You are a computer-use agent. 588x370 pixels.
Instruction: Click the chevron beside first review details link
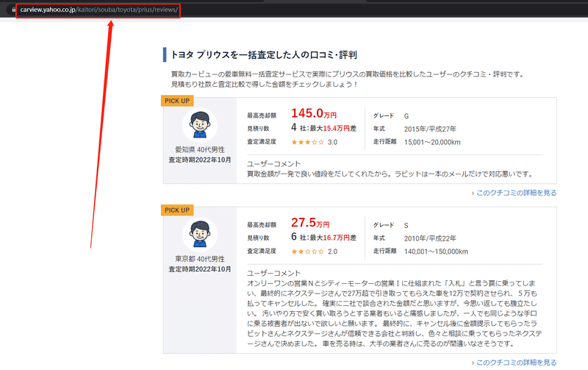(x=473, y=193)
